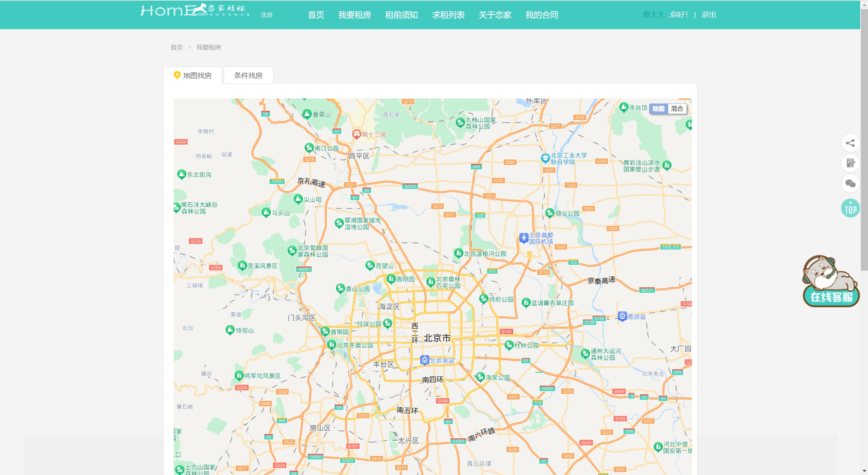Click the 北京首都国际机场 airport marker
868x475 pixels.
523,238
